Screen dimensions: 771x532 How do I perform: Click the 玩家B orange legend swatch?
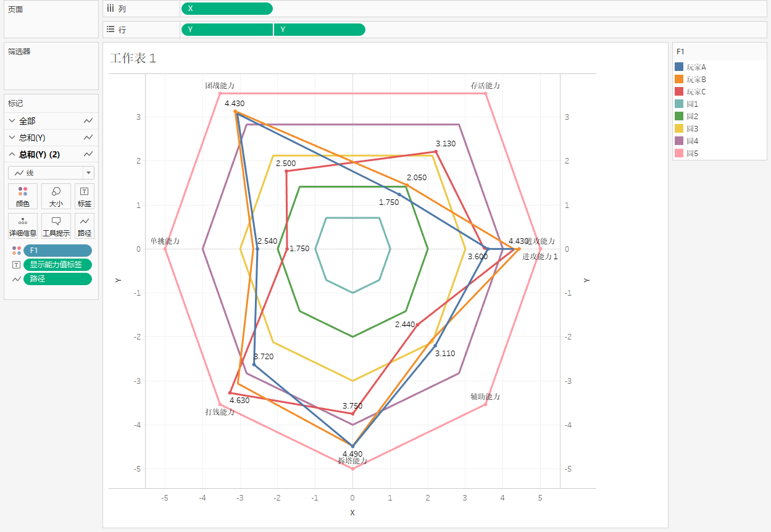click(x=679, y=79)
